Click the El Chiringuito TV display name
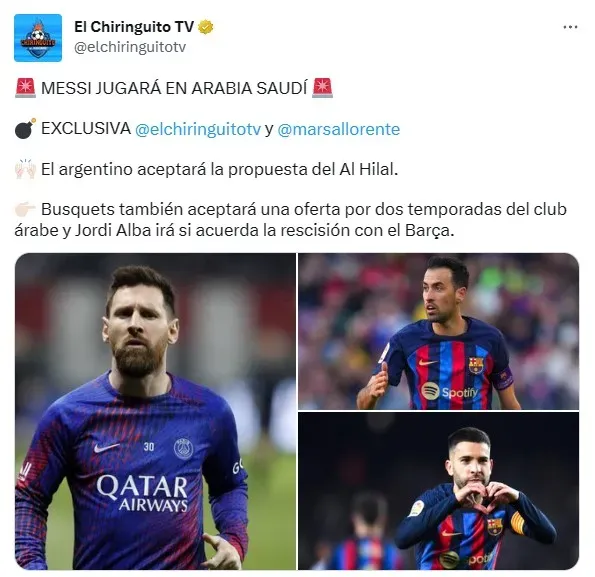The height and width of the screenshot is (577, 595). click(134, 27)
